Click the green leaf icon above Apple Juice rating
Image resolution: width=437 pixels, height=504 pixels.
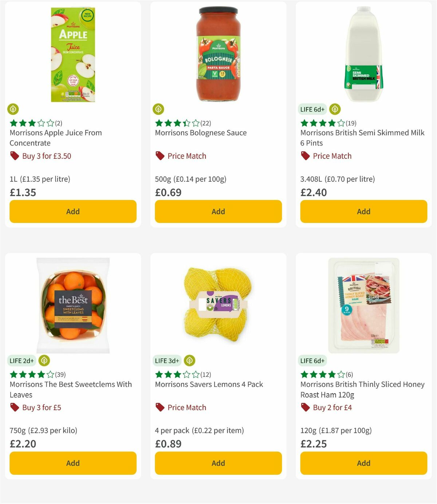(13, 109)
